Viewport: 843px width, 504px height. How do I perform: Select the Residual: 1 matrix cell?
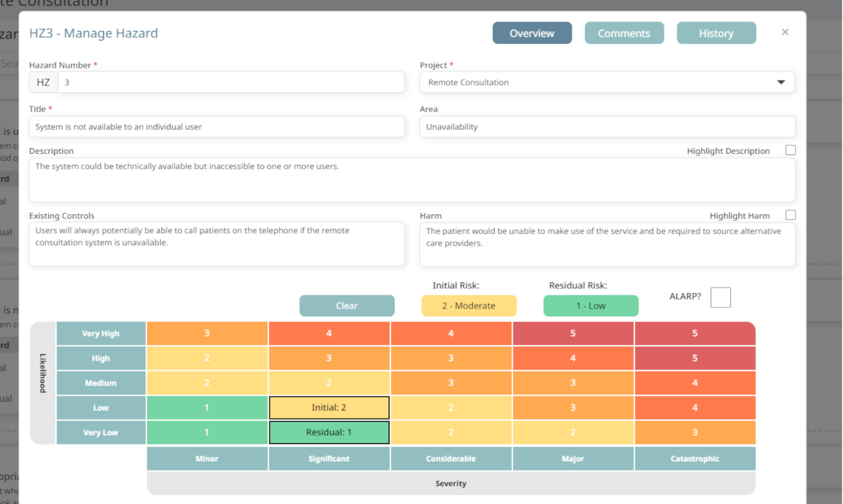329,432
